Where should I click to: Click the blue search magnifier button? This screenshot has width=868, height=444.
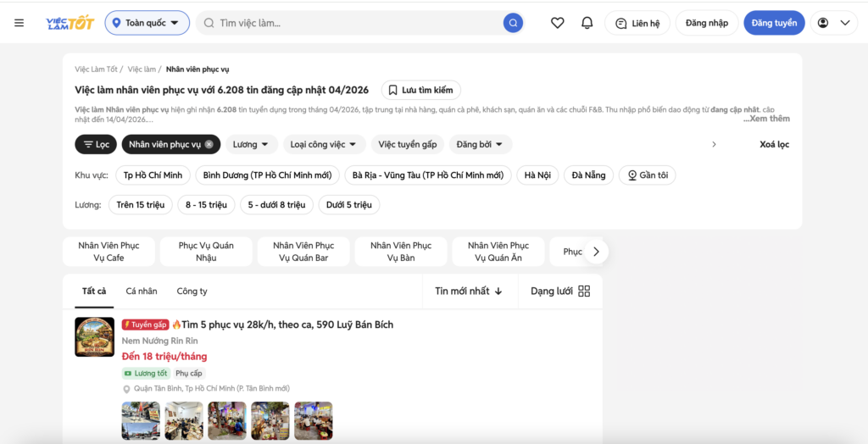(x=513, y=23)
